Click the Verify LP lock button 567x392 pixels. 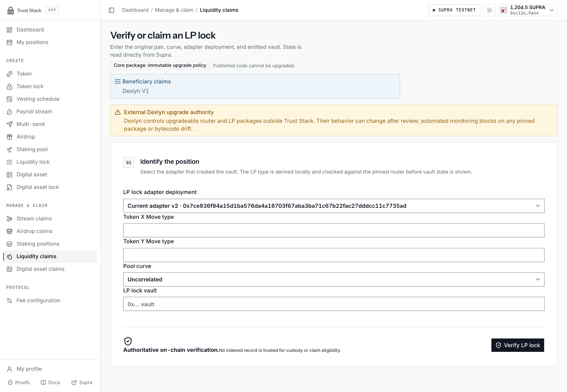coord(518,345)
